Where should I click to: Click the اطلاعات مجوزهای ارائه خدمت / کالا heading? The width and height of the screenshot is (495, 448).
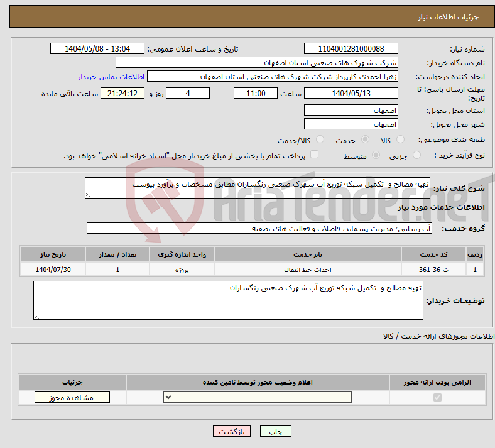[x=438, y=336]
